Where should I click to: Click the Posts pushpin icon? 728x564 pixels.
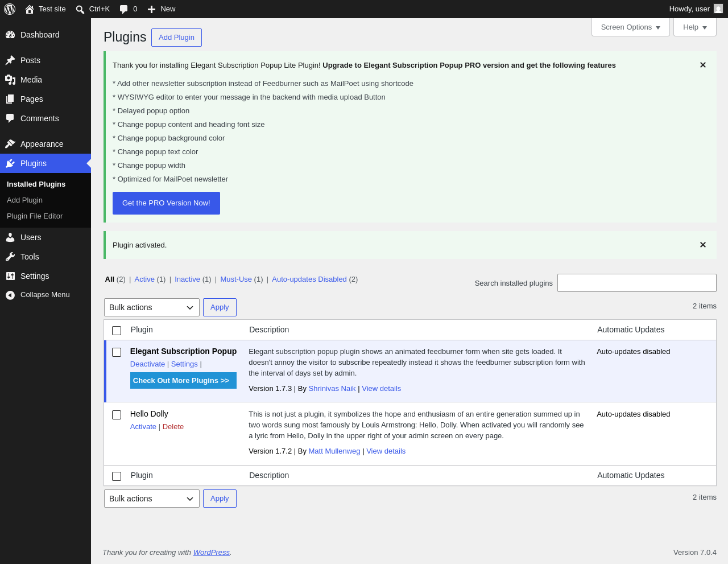tap(10, 60)
